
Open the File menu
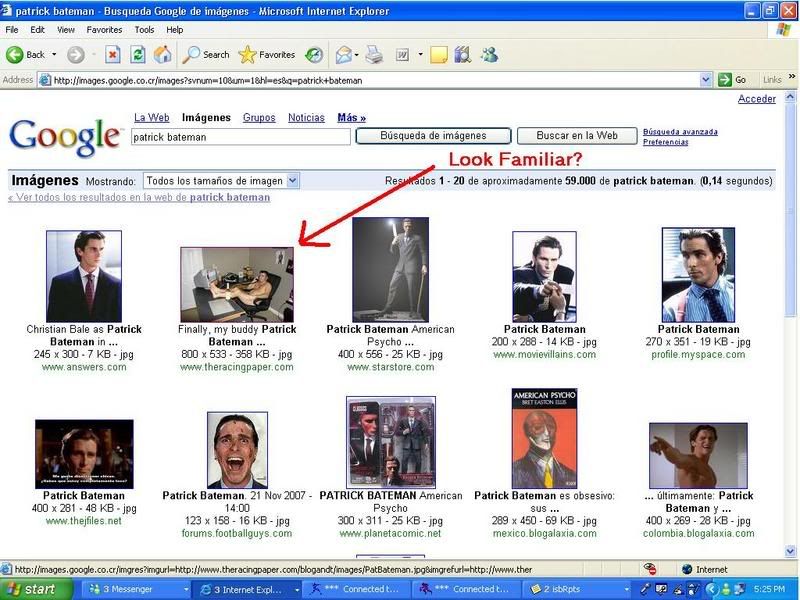12,30
